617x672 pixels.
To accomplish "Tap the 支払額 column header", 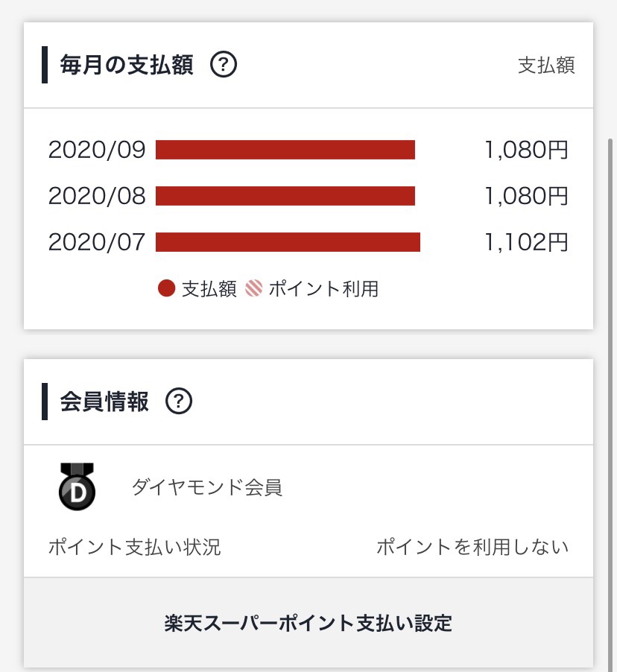I will click(546, 66).
